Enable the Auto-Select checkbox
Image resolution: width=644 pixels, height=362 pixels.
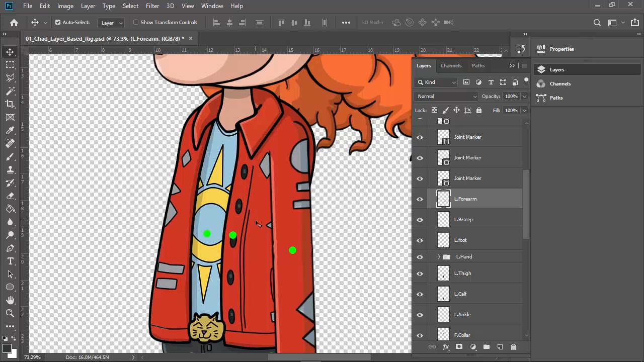pyautogui.click(x=58, y=22)
